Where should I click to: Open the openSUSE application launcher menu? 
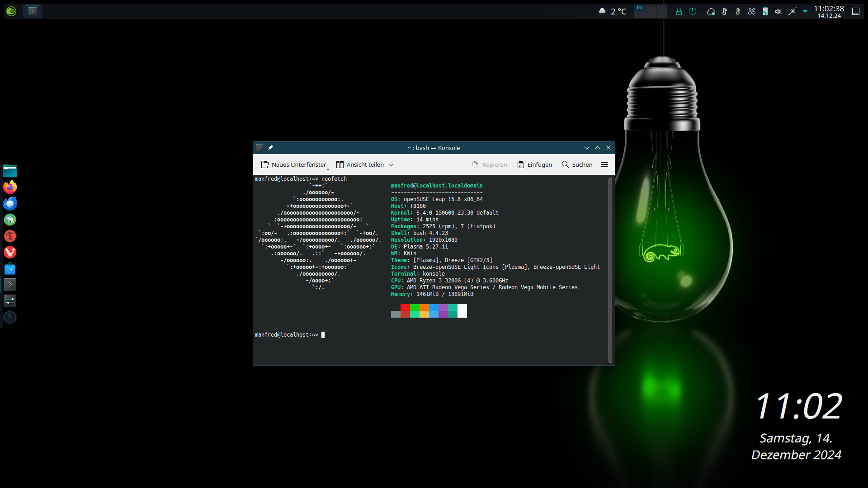pyautogui.click(x=11, y=11)
